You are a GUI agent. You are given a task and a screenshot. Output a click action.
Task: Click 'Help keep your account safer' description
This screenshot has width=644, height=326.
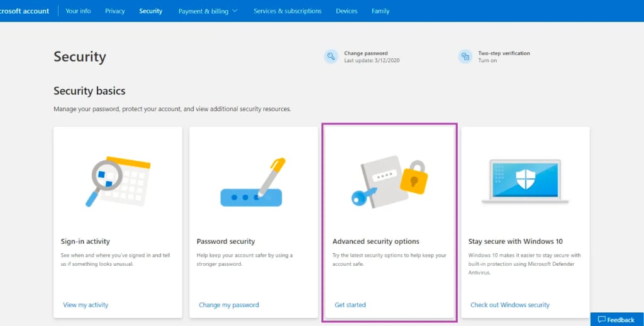coord(245,259)
